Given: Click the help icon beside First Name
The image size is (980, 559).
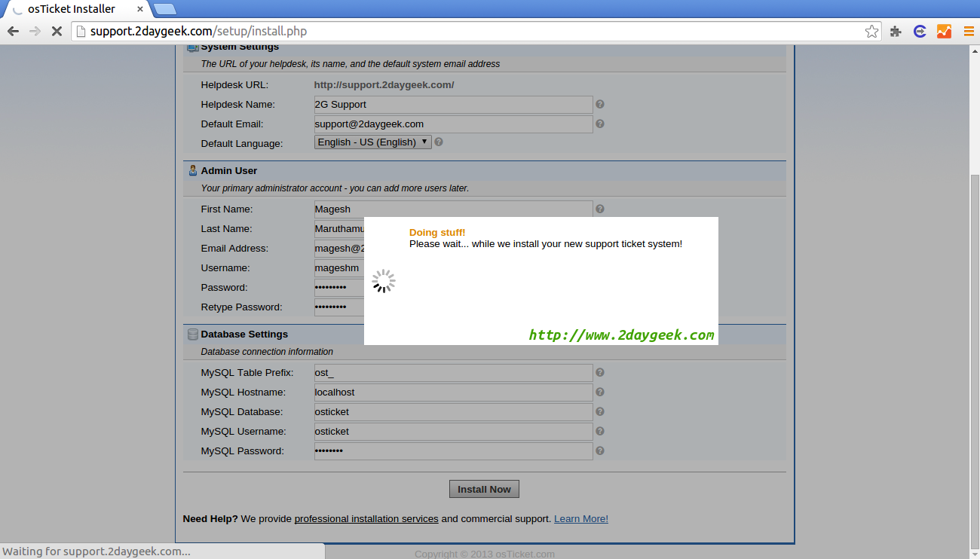Looking at the screenshot, I should point(600,209).
